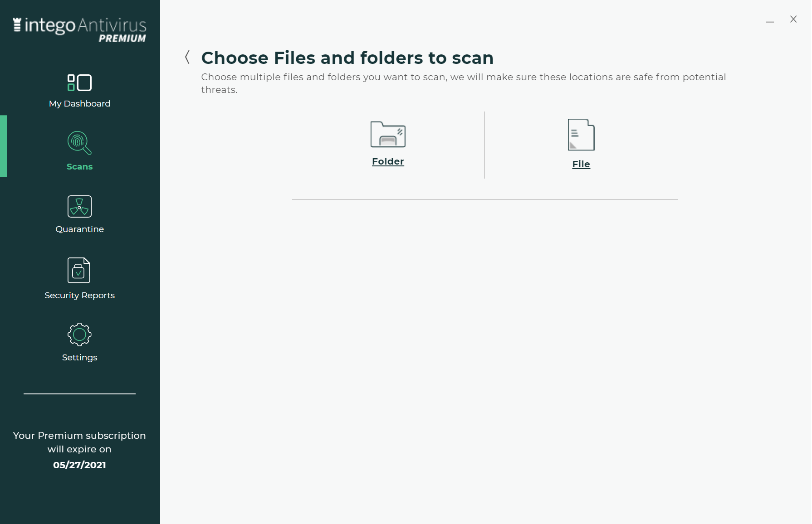Click the subscription expiry date 05/27/2021
This screenshot has width=812, height=524.
(x=79, y=465)
